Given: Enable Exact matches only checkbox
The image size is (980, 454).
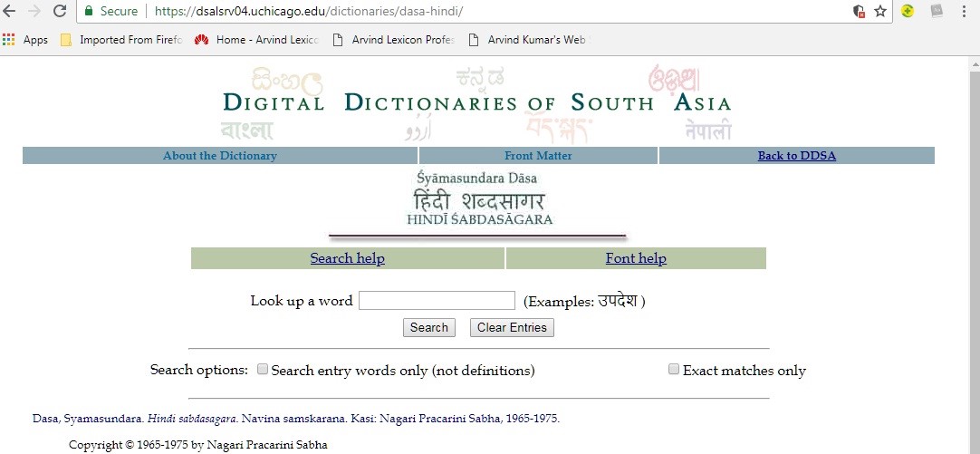Looking at the screenshot, I should tap(673, 369).
